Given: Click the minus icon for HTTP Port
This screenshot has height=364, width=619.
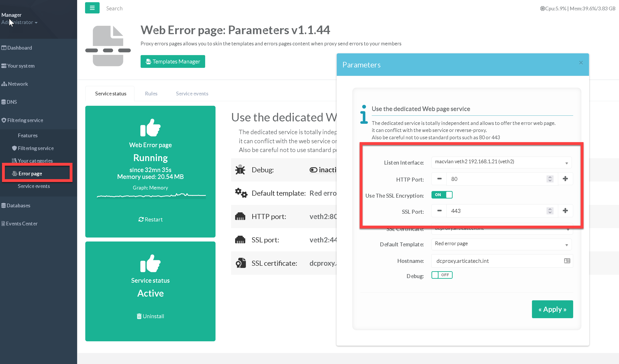Looking at the screenshot, I should click(x=439, y=179).
